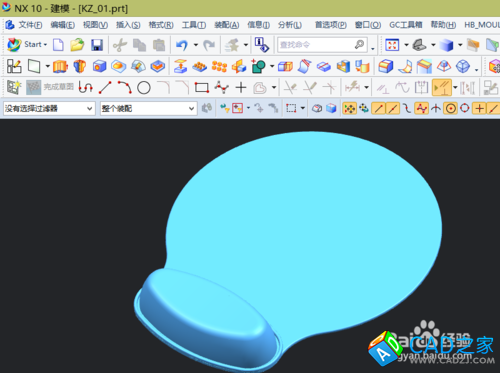This screenshot has height=373, width=500.
Task: Toggle the Enable Snap Point button
Action: coord(349,108)
